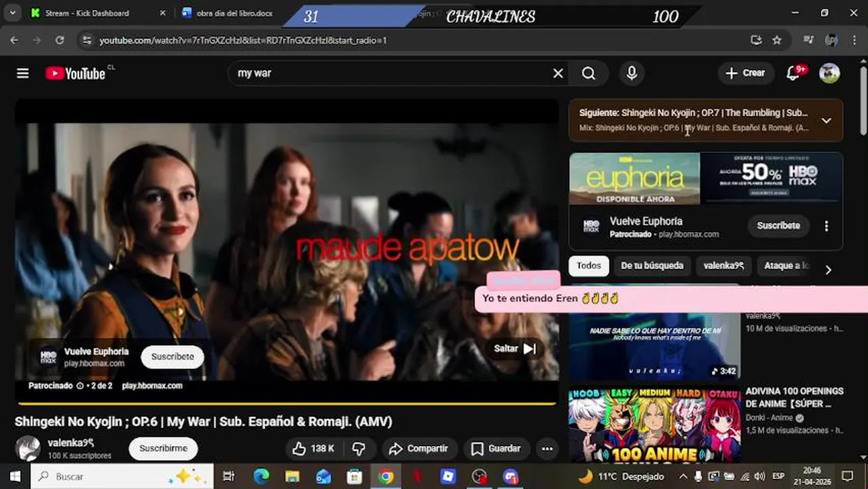
Task: Click Suscríbete in the Euphoria sidebar ad
Action: tap(778, 225)
